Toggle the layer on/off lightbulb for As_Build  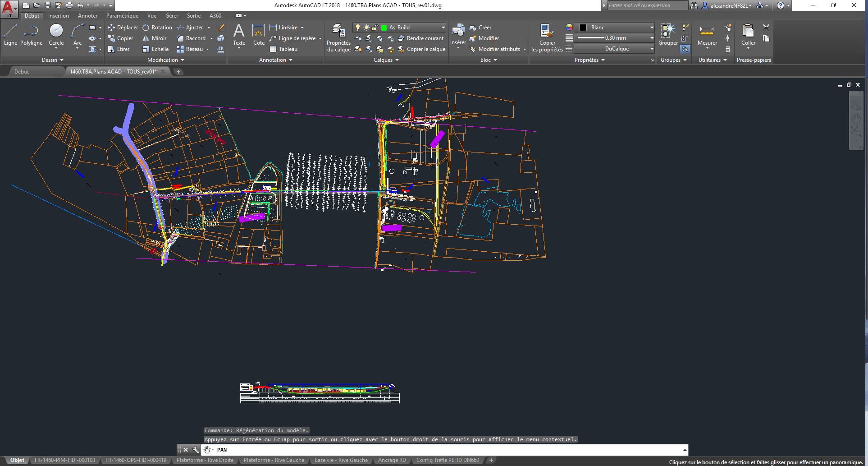pos(358,28)
